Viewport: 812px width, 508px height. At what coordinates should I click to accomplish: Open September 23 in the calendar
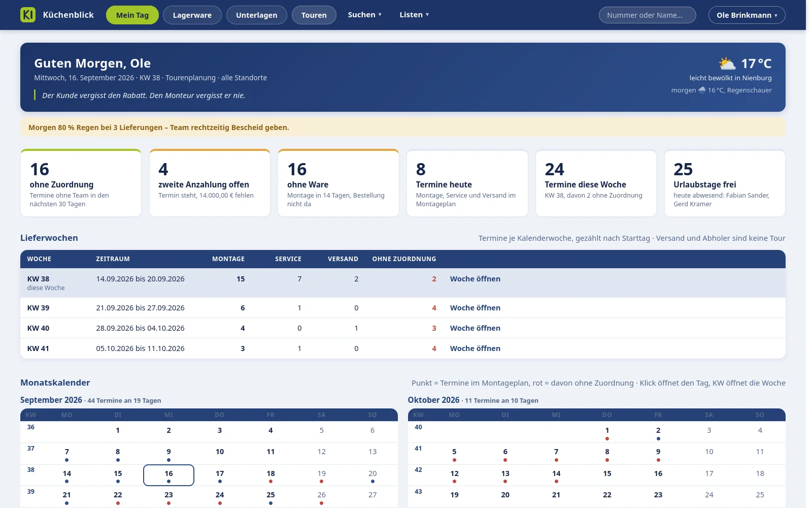(169, 496)
